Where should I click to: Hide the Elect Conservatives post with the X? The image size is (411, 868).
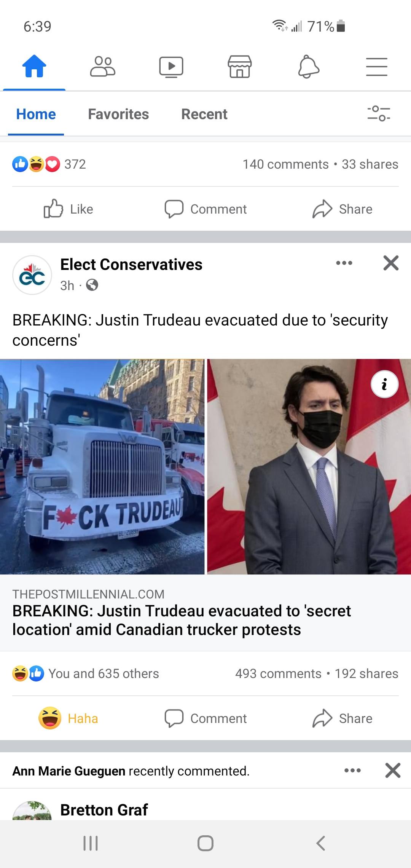pos(391,263)
